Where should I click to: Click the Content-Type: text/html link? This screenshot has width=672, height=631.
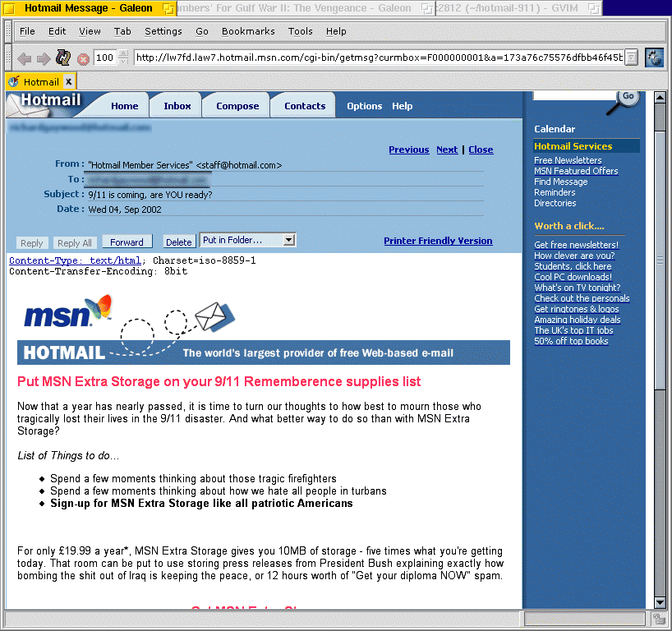(75, 260)
